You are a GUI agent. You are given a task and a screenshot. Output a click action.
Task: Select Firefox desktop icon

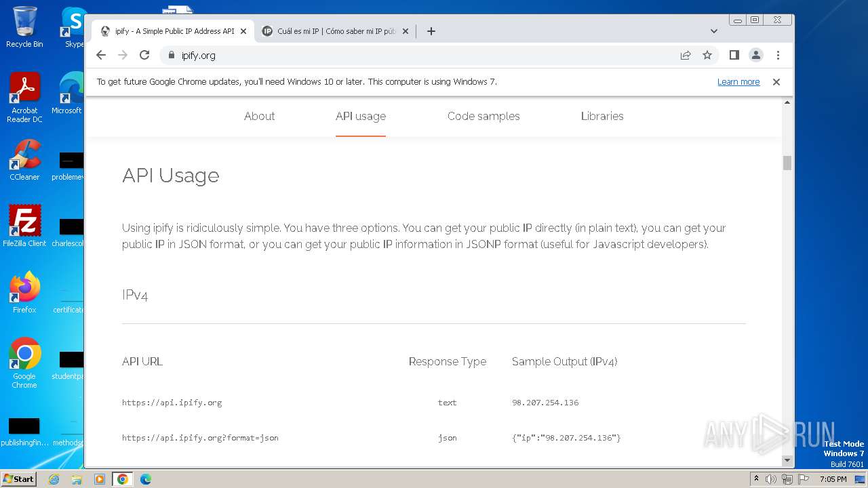24,292
